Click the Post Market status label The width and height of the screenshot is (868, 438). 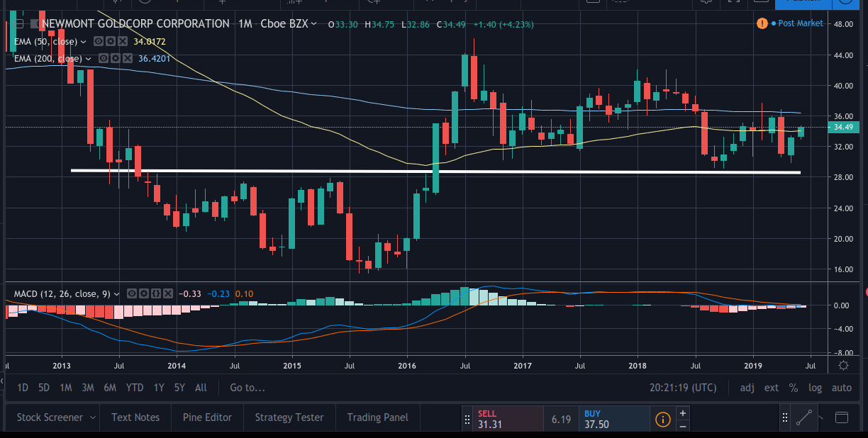tap(801, 23)
